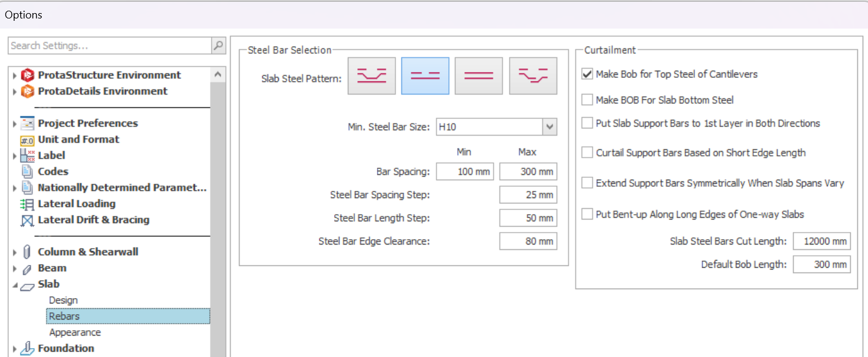This screenshot has width=868, height=357.
Task: Click the Lateral Drift & Bracing icon
Action: click(27, 220)
